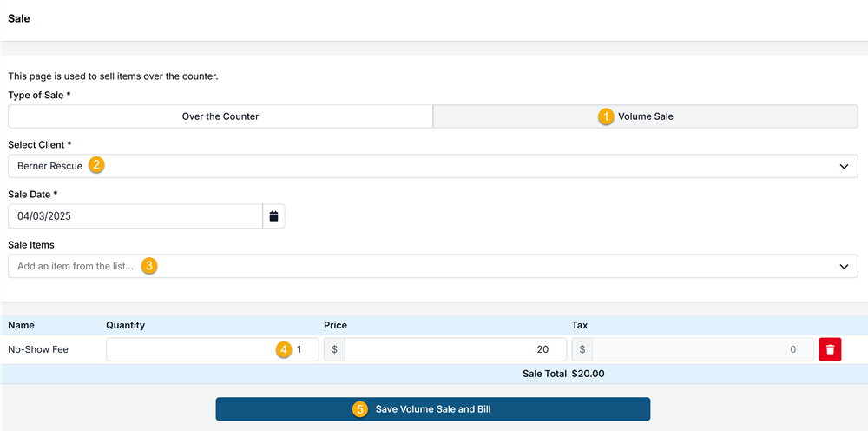The height and width of the screenshot is (431, 868).
Task: Select the Volume Sale type option
Action: [x=645, y=116]
